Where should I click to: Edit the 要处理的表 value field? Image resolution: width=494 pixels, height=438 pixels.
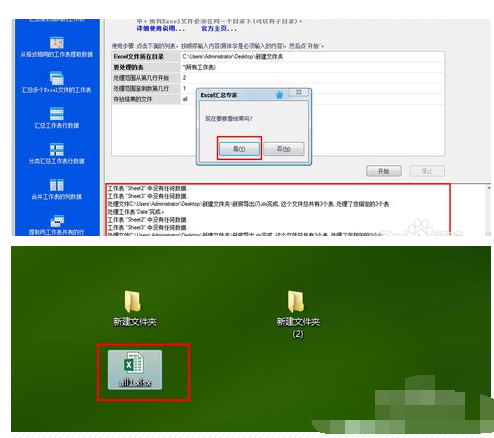312,67
